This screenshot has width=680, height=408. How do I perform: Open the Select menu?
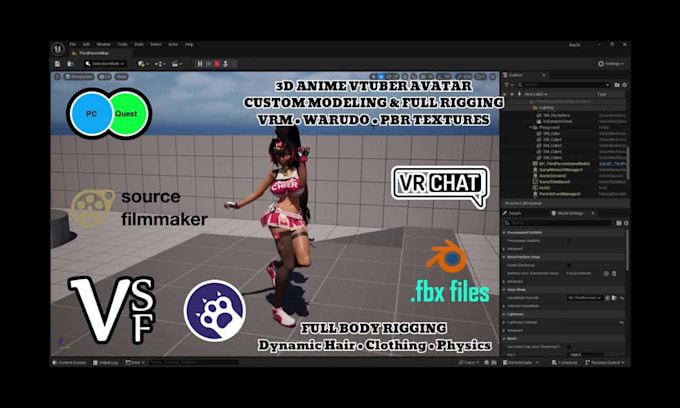click(156, 44)
